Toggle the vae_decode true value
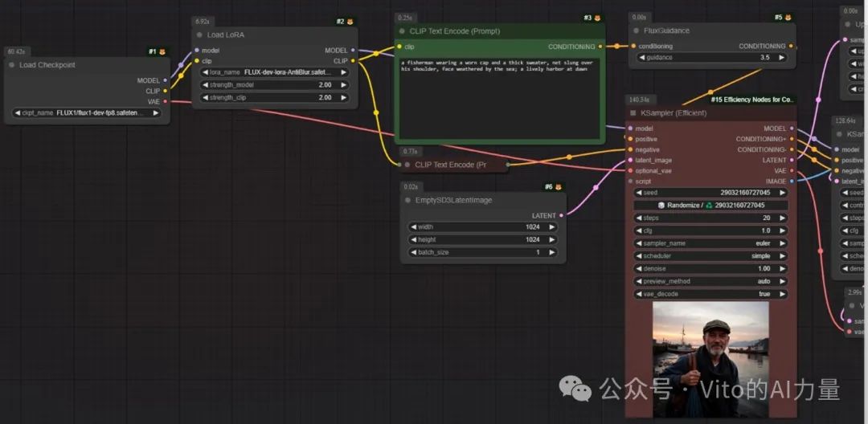 [710, 294]
